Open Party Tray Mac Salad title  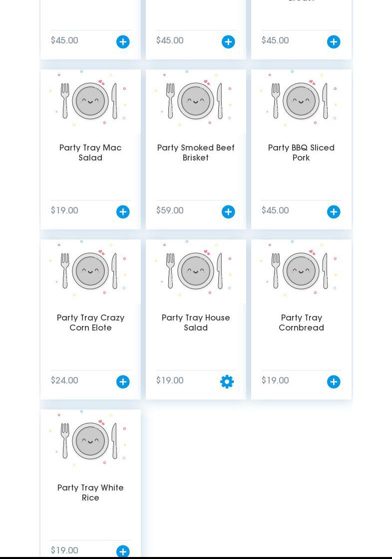(90, 152)
